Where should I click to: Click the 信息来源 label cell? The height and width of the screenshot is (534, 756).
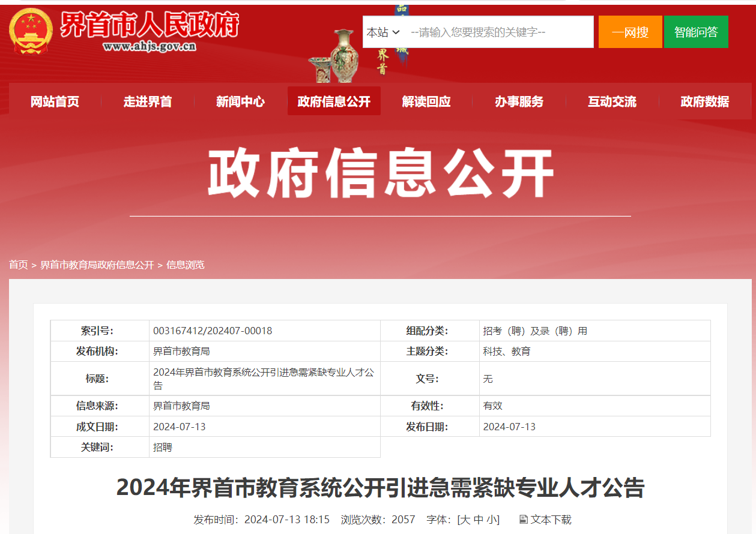(x=100, y=406)
